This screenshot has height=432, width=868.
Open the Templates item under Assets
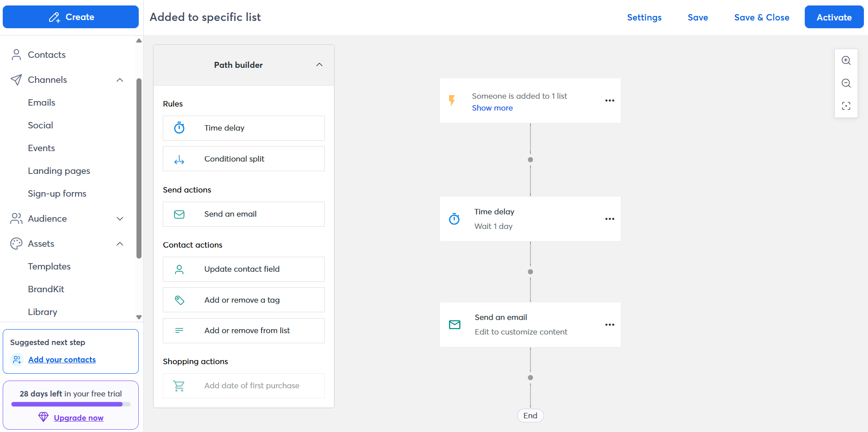(49, 266)
